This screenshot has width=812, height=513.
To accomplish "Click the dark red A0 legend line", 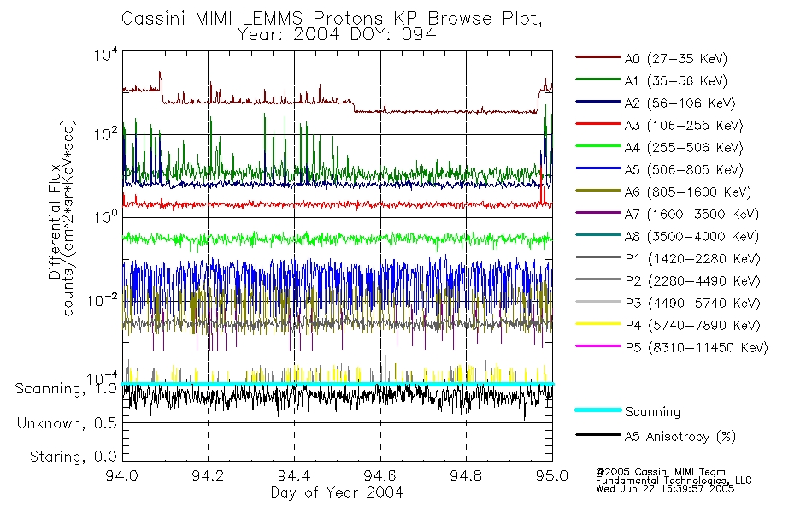I will coord(598,57).
